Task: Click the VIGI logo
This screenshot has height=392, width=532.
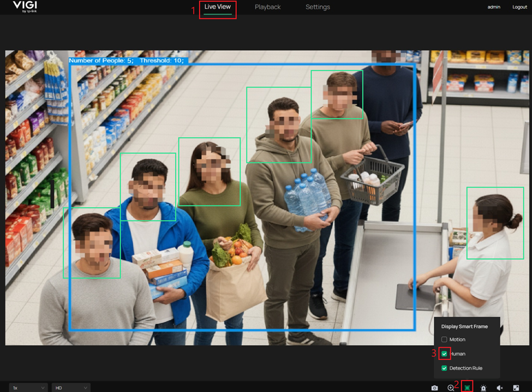Action: 25,6
